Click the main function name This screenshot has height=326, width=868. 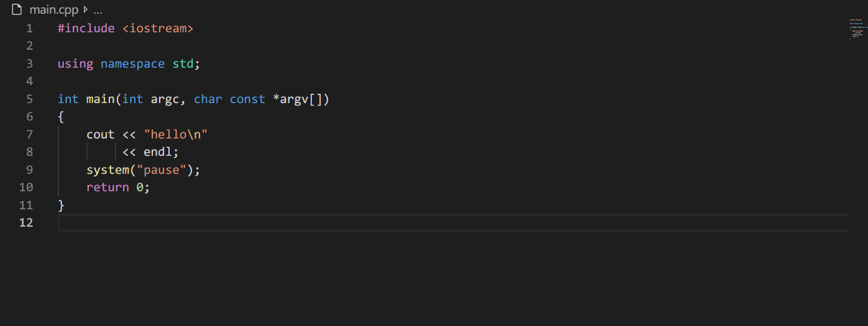(100, 99)
